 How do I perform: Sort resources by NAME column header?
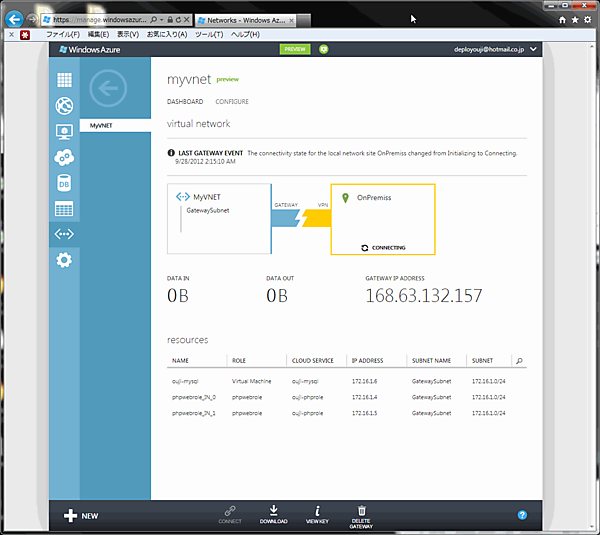pos(180,360)
